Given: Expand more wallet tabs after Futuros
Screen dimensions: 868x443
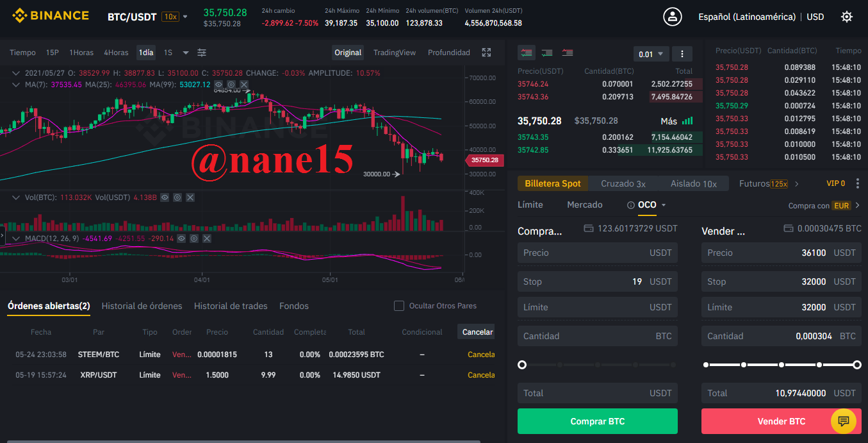Looking at the screenshot, I should (797, 184).
